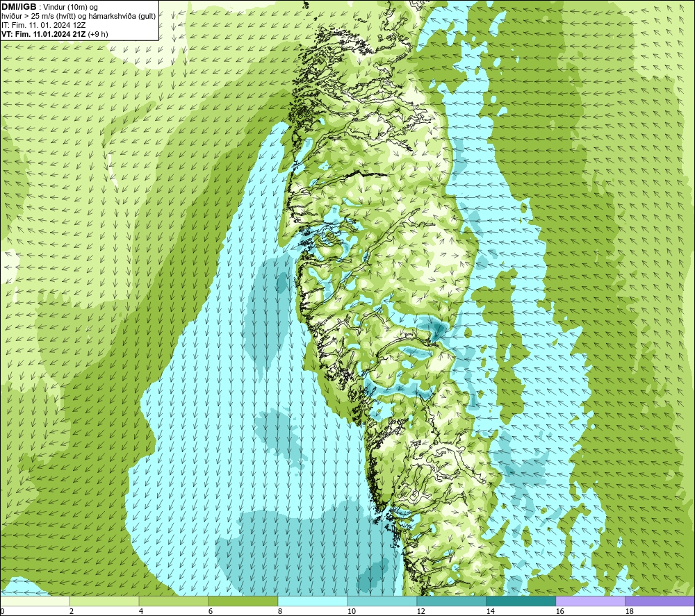Click the 16-18 m/s lavender legend swatch
Screen dimensions: 695x616
coord(590,601)
